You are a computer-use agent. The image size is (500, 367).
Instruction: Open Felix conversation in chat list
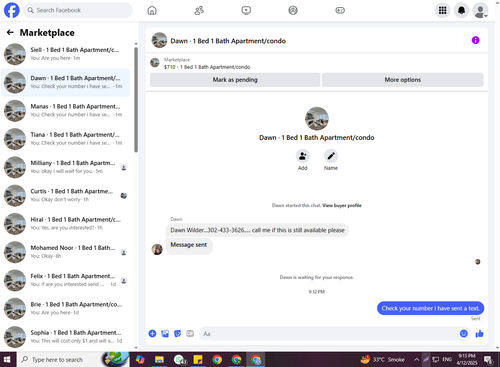coord(66,280)
